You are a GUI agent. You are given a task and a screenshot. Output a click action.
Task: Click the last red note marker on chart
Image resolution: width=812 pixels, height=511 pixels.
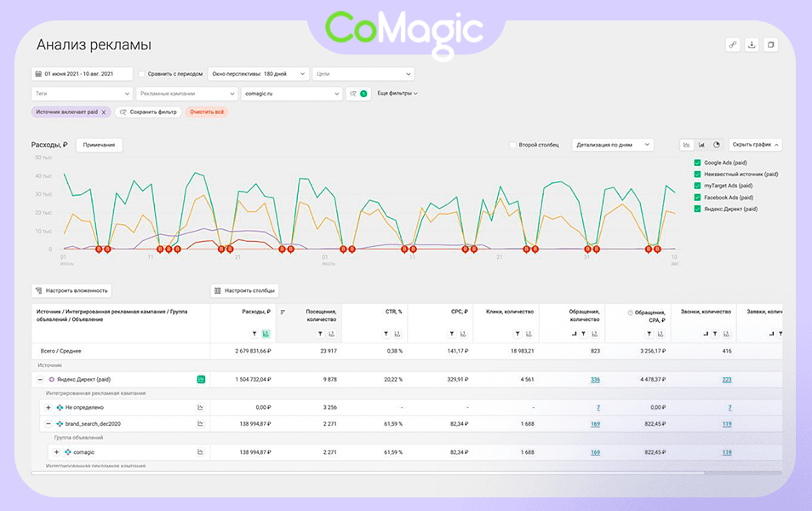tap(657, 250)
